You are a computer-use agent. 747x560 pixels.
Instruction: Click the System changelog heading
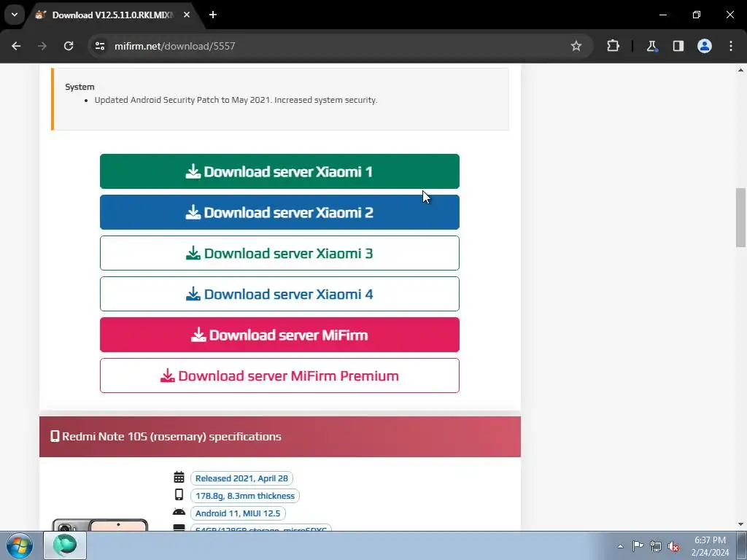80,87
